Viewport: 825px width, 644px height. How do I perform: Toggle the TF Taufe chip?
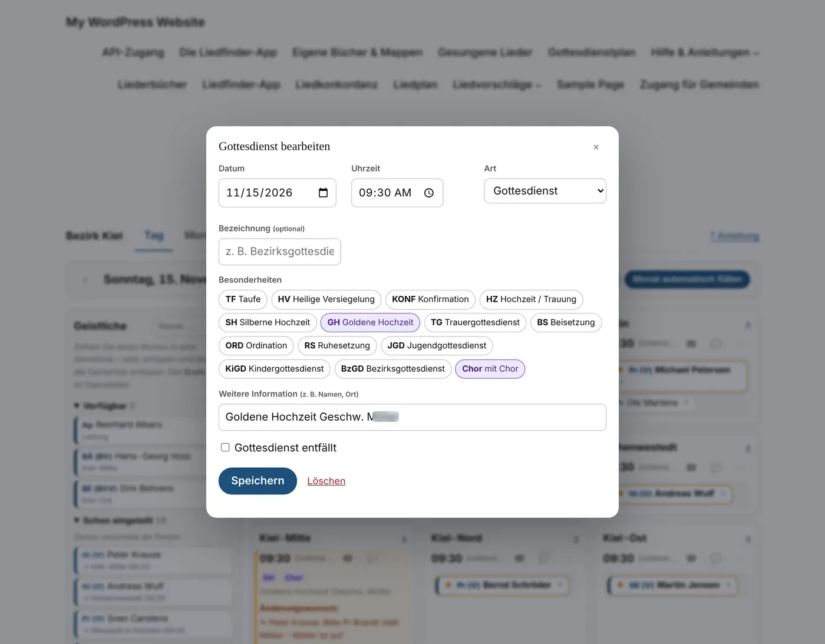243,299
